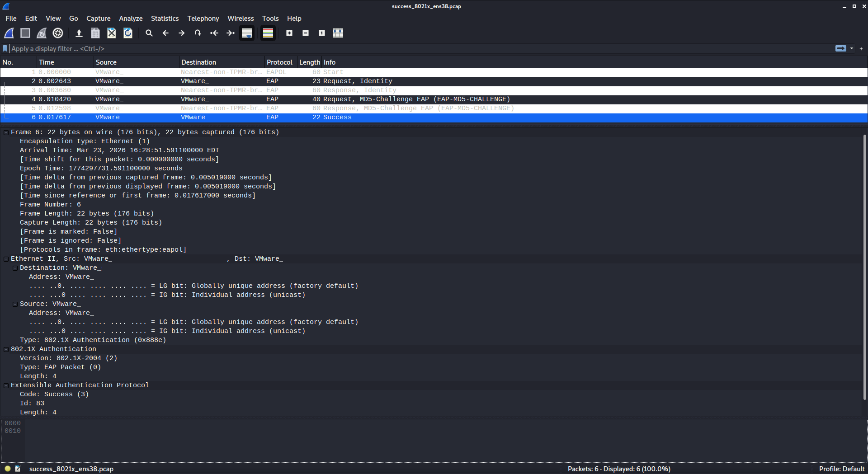The width and height of the screenshot is (868, 474).
Task: Collapse the Frame 6 tree section
Action: click(6, 132)
